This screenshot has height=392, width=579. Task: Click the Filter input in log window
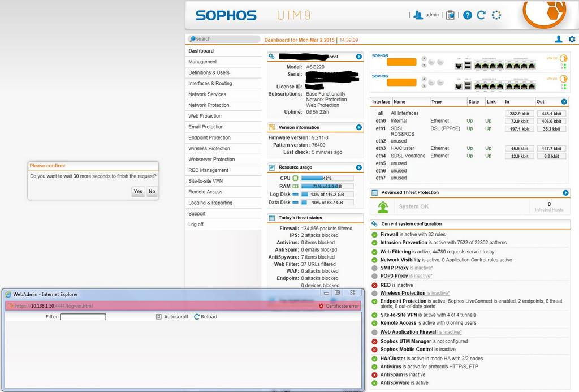click(83, 317)
